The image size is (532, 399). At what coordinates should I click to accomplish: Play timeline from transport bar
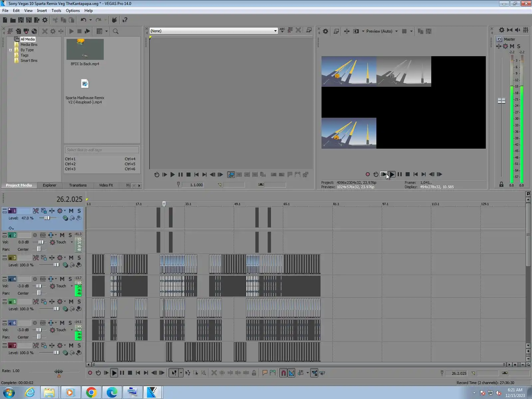point(114,373)
